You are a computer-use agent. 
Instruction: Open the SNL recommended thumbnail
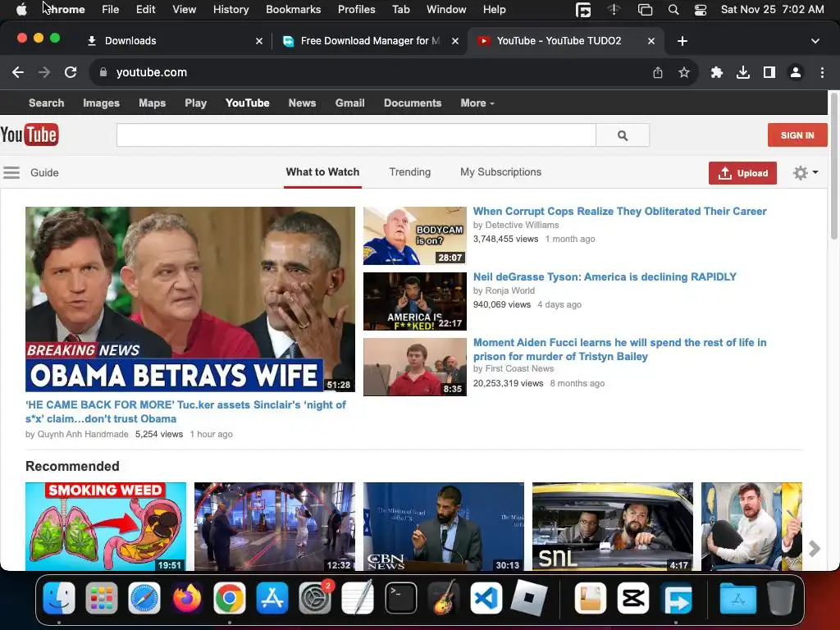click(612, 527)
